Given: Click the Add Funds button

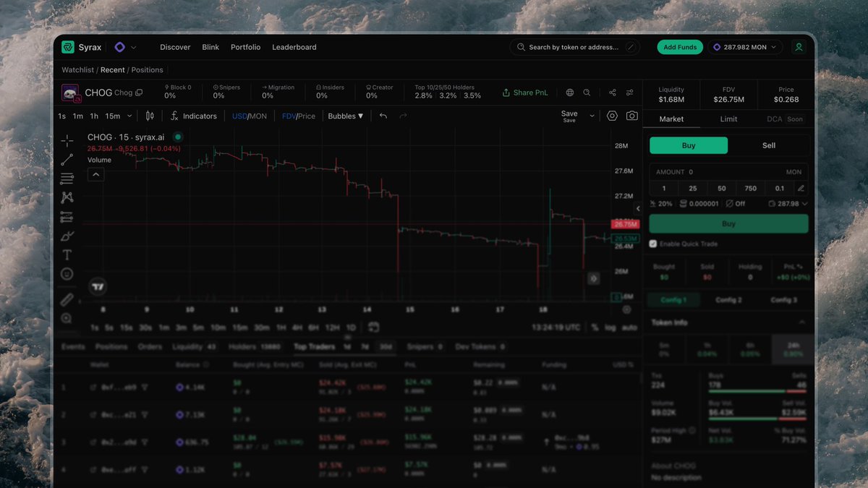Looking at the screenshot, I should 679,47.
